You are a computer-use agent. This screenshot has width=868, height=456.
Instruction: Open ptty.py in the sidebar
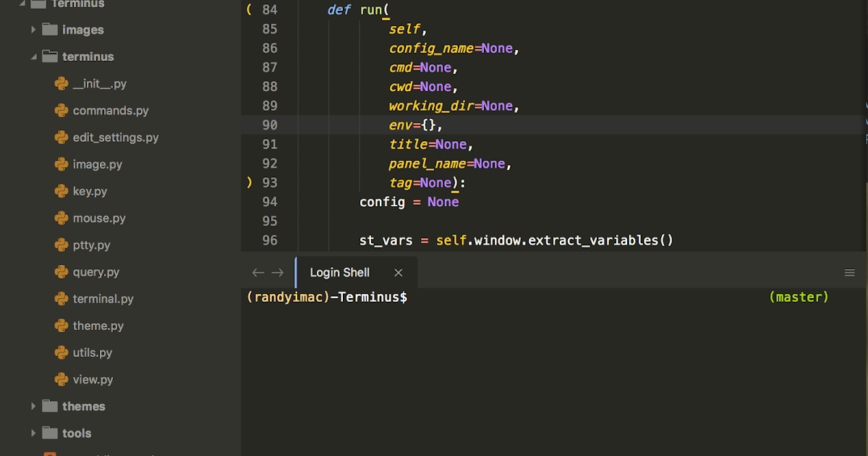pyautogui.click(x=92, y=245)
